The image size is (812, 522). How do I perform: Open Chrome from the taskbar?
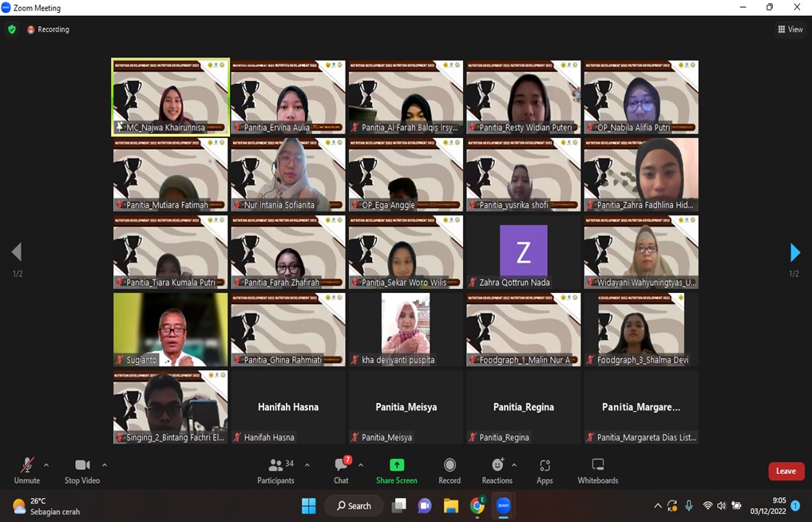point(477,505)
